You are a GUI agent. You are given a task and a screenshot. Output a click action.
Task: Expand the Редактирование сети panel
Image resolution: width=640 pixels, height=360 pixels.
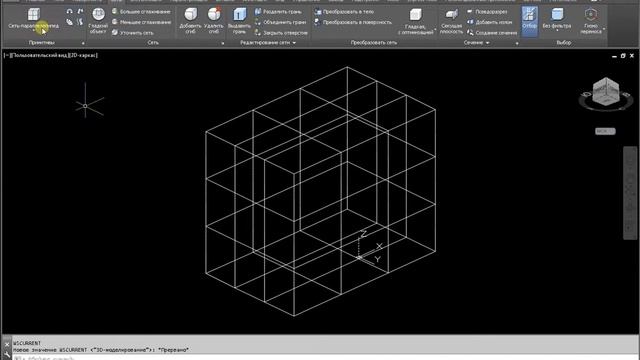click(268, 42)
